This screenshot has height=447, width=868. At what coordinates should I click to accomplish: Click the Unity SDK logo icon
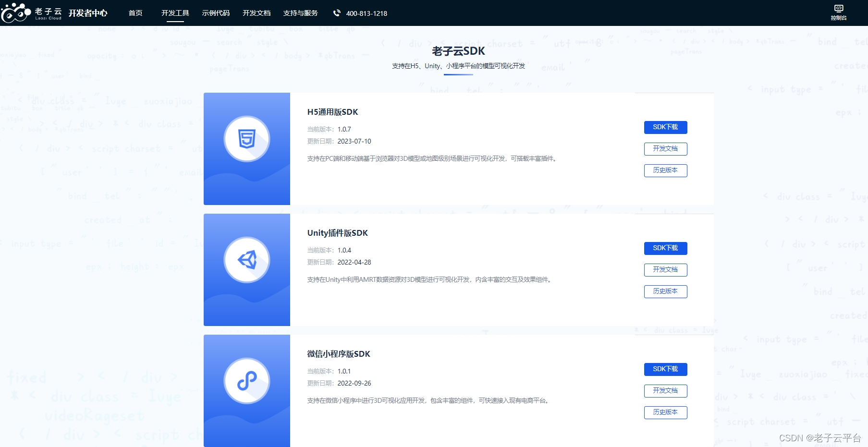(x=247, y=260)
